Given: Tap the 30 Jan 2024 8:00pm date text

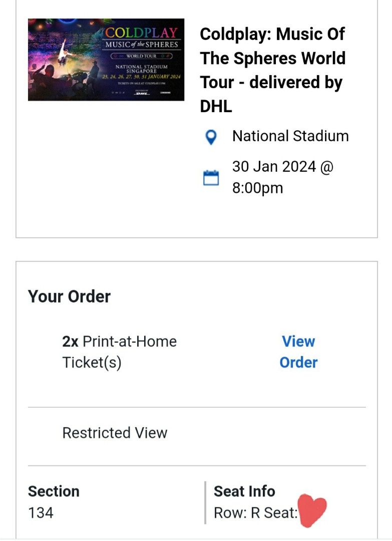Looking at the screenshot, I should coord(282,177).
